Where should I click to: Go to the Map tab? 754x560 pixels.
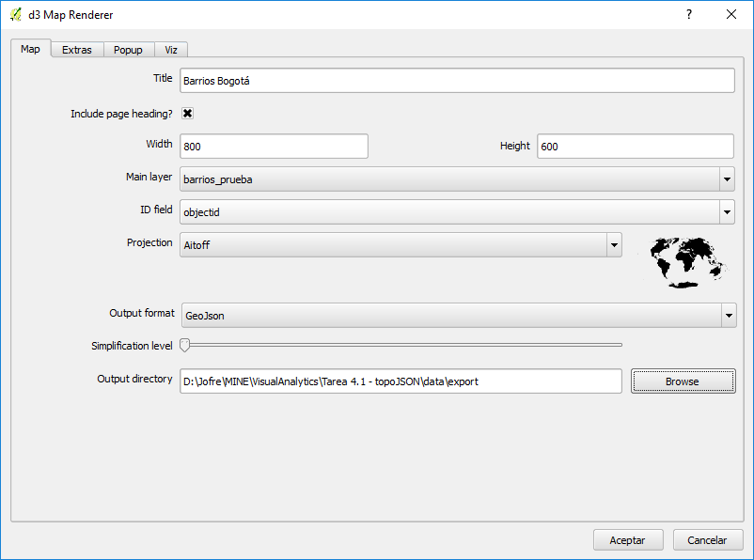tap(30, 49)
